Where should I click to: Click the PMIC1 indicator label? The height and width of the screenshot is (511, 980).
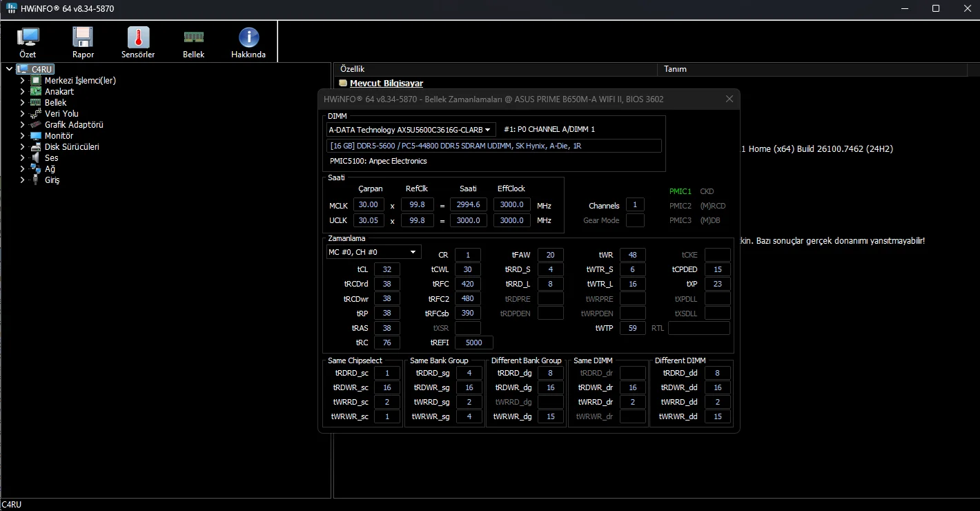coord(680,191)
